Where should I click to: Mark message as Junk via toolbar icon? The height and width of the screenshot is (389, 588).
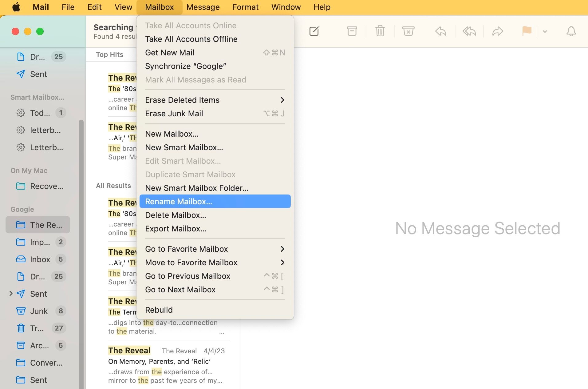pos(408,31)
